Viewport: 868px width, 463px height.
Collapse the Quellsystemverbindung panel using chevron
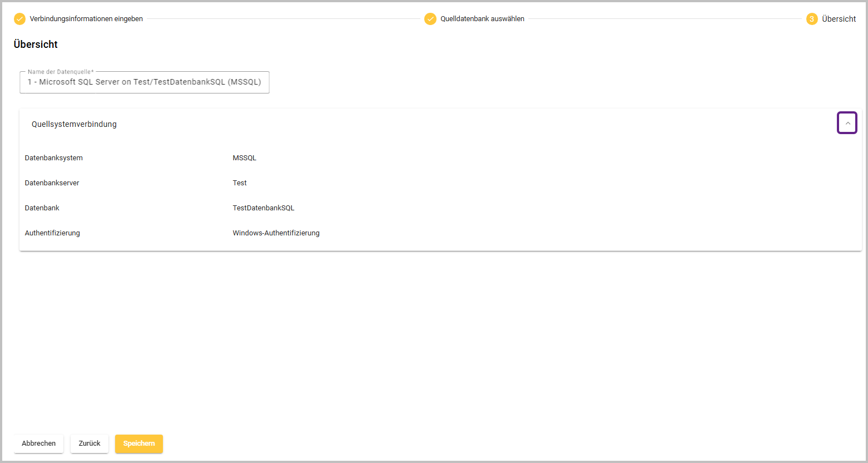point(847,123)
